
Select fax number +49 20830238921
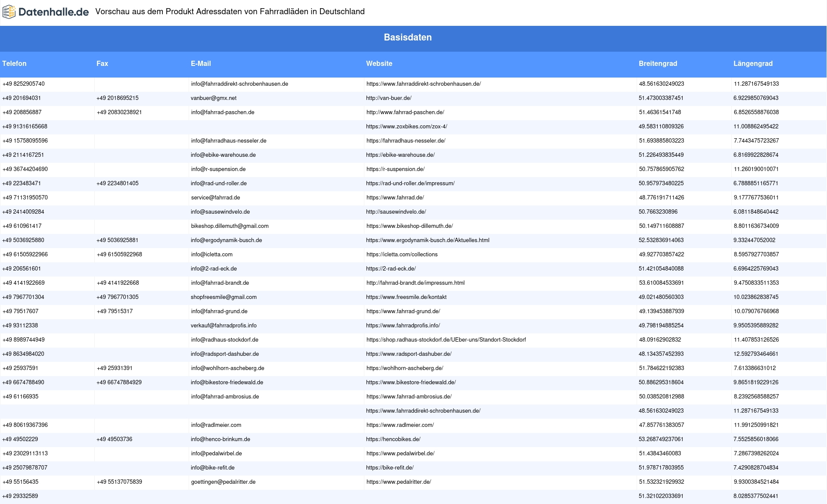point(119,112)
